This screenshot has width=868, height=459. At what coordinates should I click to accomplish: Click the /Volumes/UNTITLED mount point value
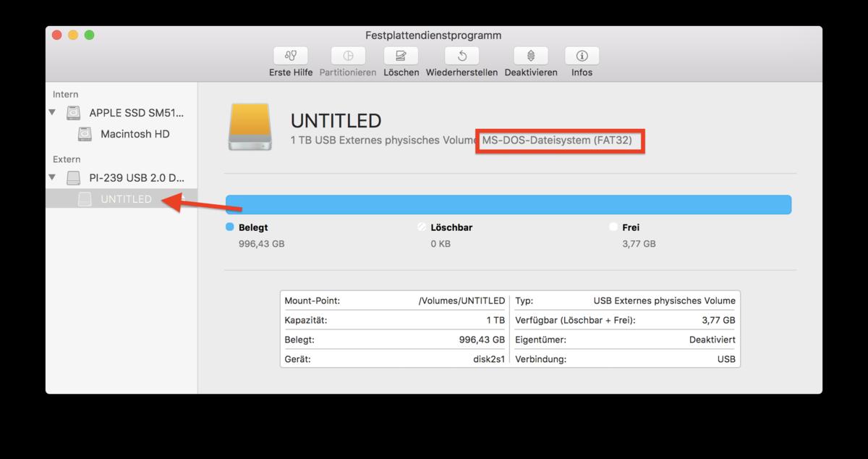click(461, 300)
